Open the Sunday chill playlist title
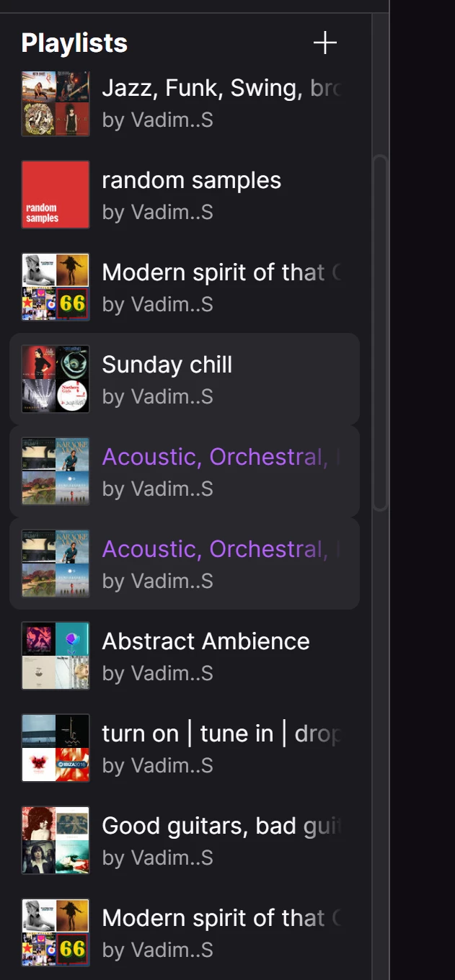 (x=167, y=365)
